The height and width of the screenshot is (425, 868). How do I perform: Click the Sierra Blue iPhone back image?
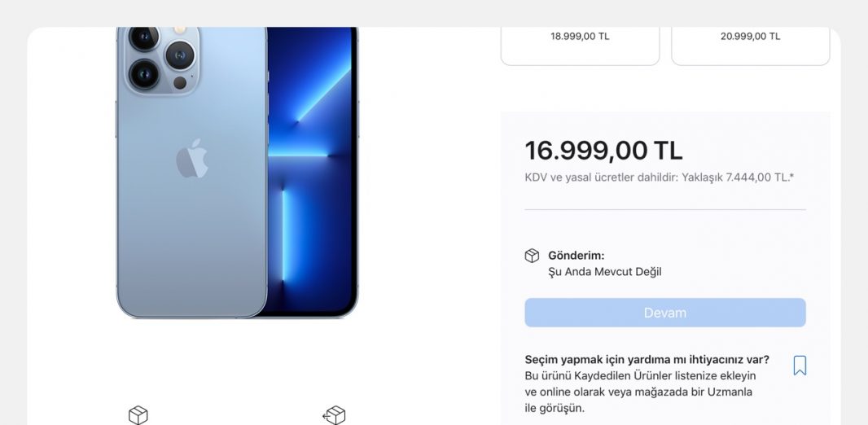point(191,172)
